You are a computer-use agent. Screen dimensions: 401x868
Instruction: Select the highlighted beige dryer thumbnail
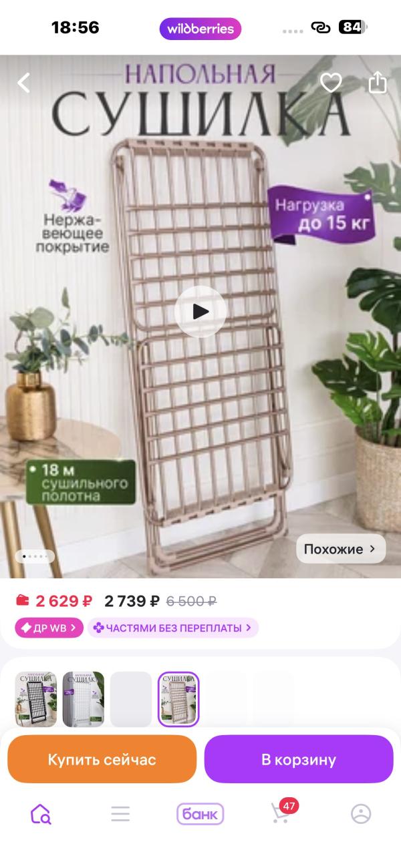point(178,699)
